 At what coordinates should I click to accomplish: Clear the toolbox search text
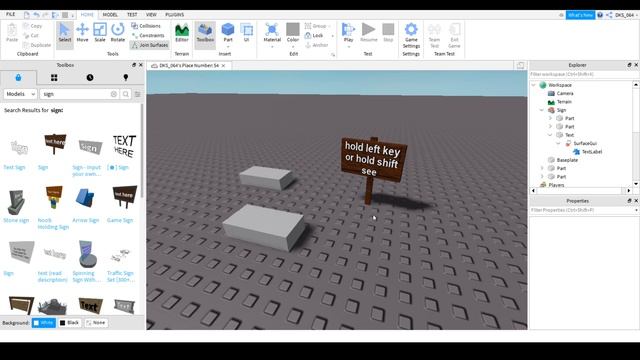tap(114, 94)
